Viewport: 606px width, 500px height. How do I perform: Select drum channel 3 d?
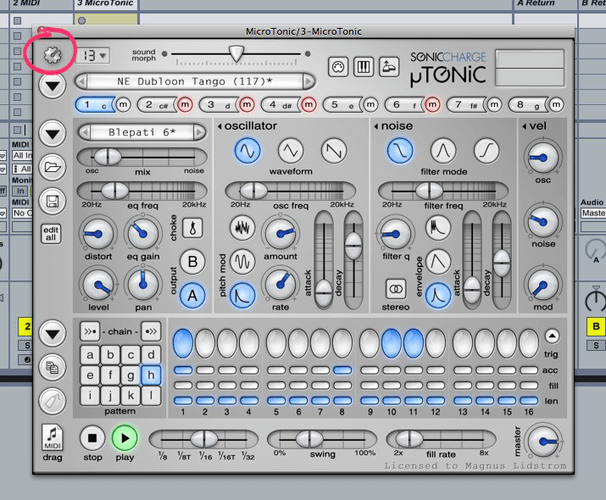click(x=218, y=105)
